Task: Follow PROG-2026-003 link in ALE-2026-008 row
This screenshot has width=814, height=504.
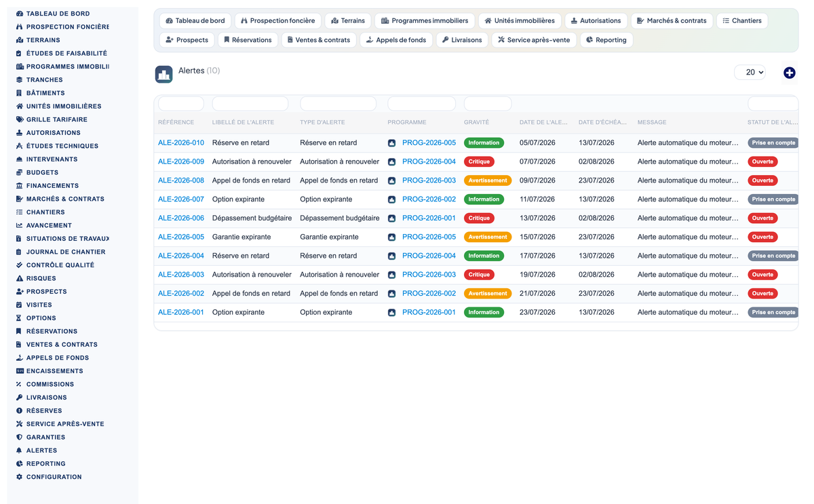Action: click(429, 180)
